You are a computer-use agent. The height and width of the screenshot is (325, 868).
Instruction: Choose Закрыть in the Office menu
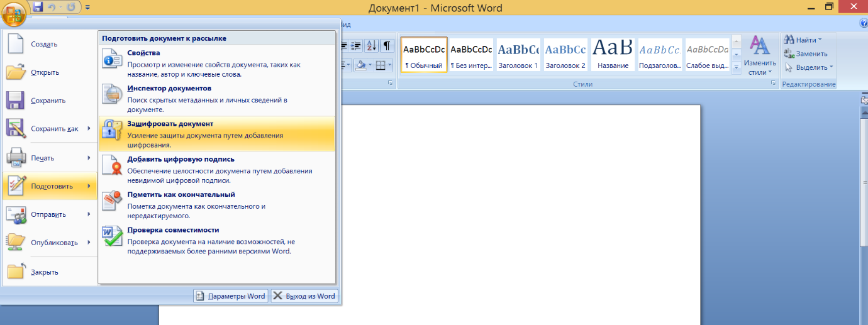(50, 272)
